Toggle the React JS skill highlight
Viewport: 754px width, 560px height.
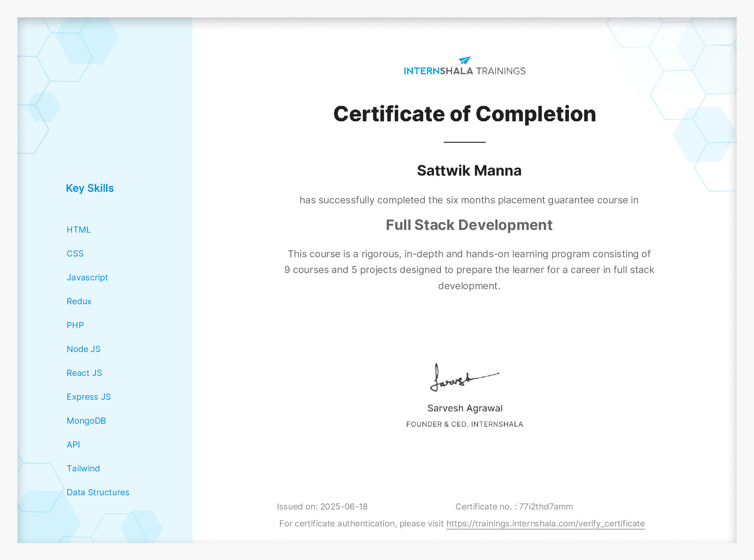84,373
